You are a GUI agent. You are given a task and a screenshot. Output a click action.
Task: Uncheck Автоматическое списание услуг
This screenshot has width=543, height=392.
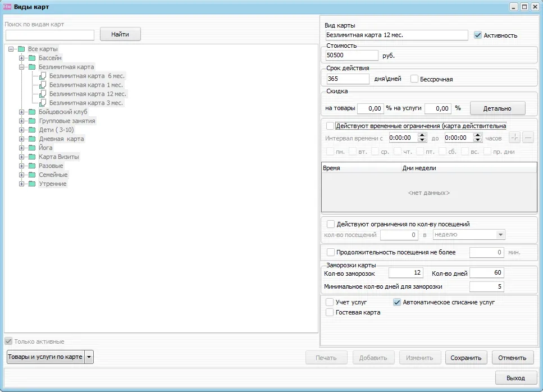coord(397,302)
